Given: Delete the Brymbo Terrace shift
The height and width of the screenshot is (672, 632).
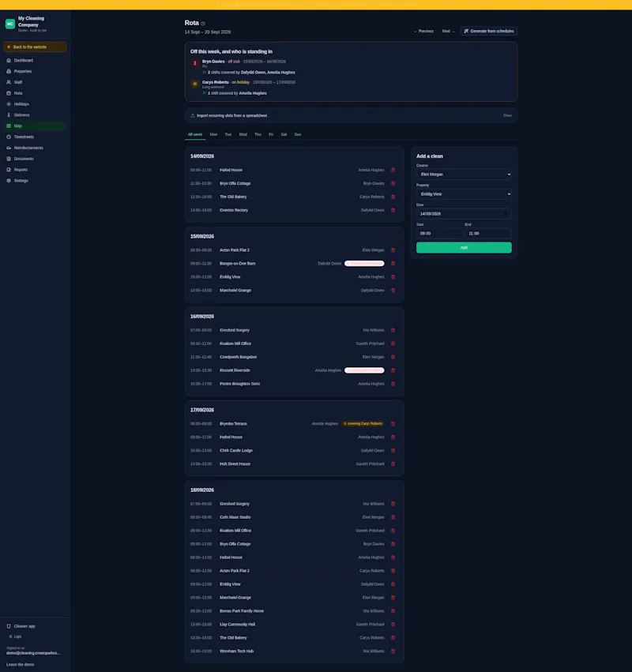Looking at the screenshot, I should (x=393, y=424).
